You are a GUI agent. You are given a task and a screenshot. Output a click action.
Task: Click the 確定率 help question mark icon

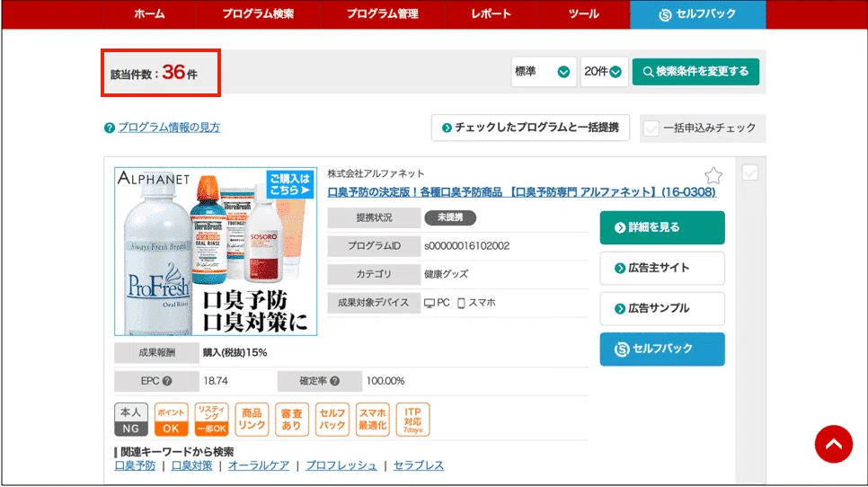pos(335,381)
